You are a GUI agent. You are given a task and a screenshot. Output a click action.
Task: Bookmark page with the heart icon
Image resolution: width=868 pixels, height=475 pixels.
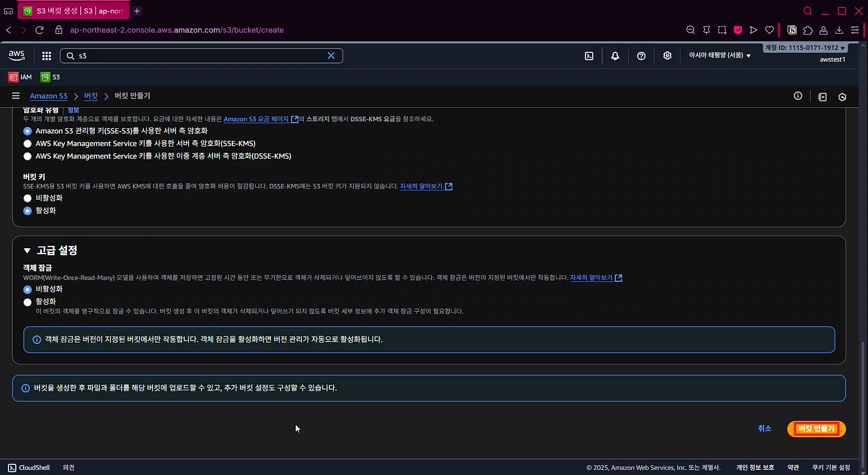pos(770,30)
